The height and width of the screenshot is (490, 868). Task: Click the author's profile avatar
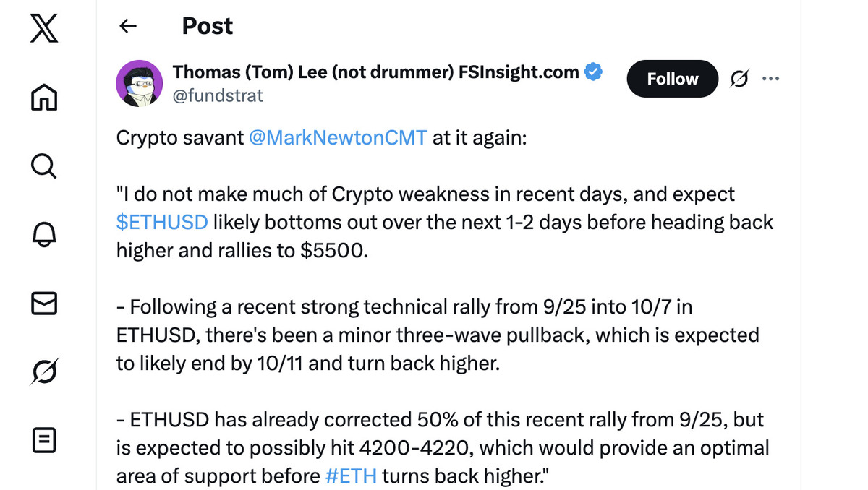tap(139, 83)
